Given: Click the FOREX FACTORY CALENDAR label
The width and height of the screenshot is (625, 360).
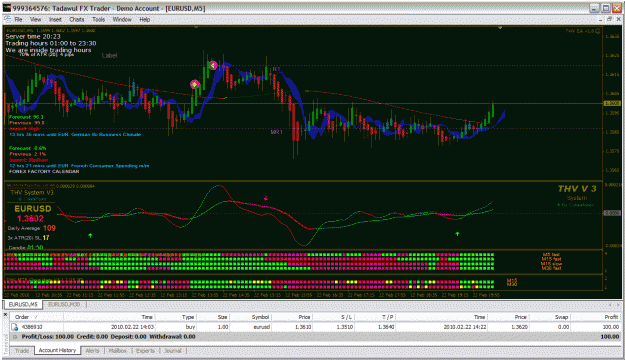Looking at the screenshot, I should point(44,171).
